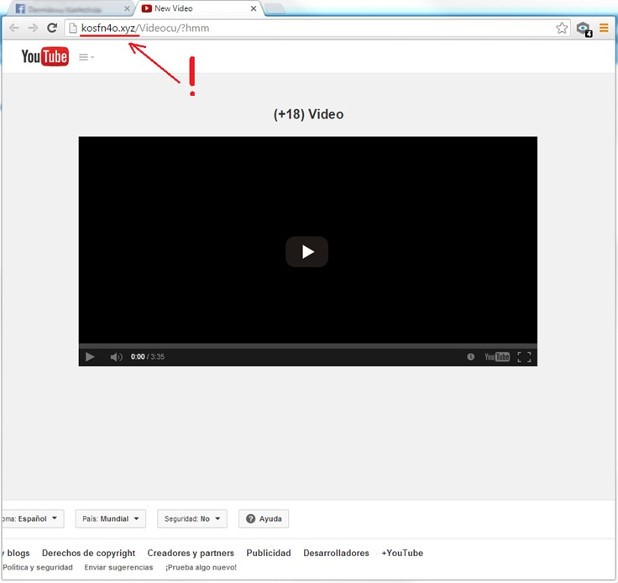The width and height of the screenshot is (618, 583).
Task: Click the Ayuda help button
Action: (264, 519)
